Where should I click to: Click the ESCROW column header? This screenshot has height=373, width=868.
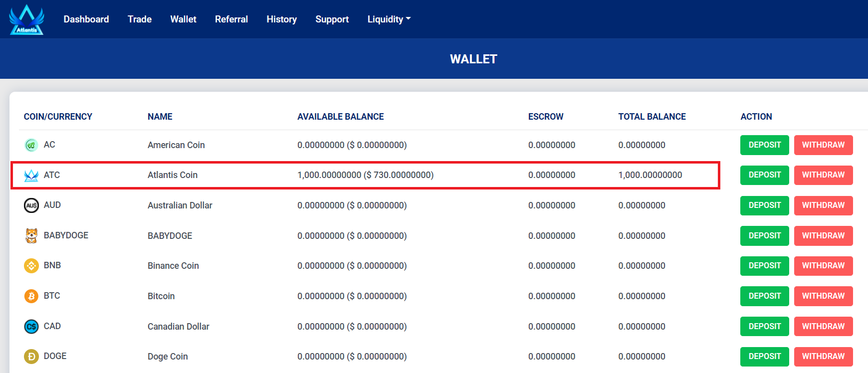pos(546,117)
